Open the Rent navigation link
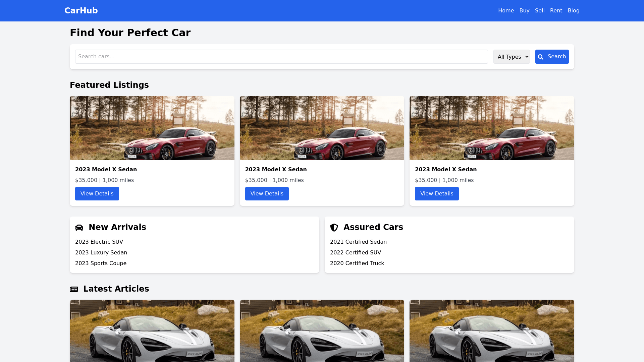Screen dimensions: 644x362 (x=556, y=11)
